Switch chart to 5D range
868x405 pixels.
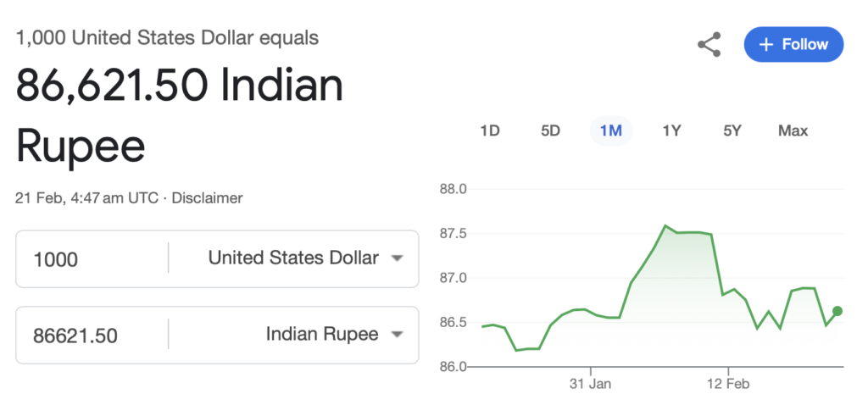click(x=550, y=130)
